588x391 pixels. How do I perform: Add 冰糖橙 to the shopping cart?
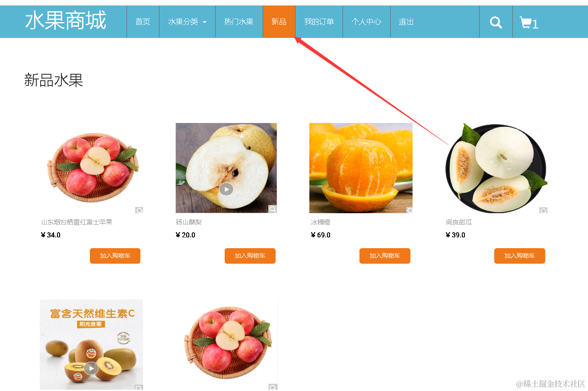[x=385, y=256]
